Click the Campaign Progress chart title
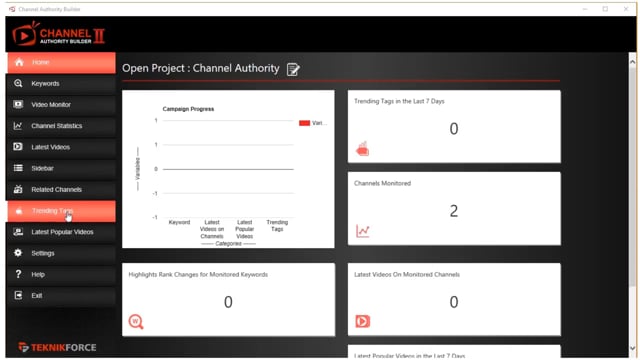This screenshot has width=640, height=360. tap(188, 109)
